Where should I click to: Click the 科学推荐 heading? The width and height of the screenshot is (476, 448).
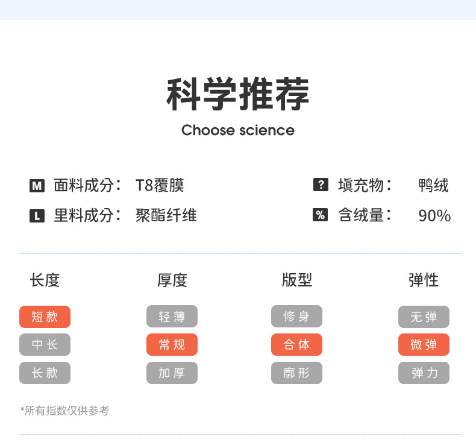pos(238,95)
